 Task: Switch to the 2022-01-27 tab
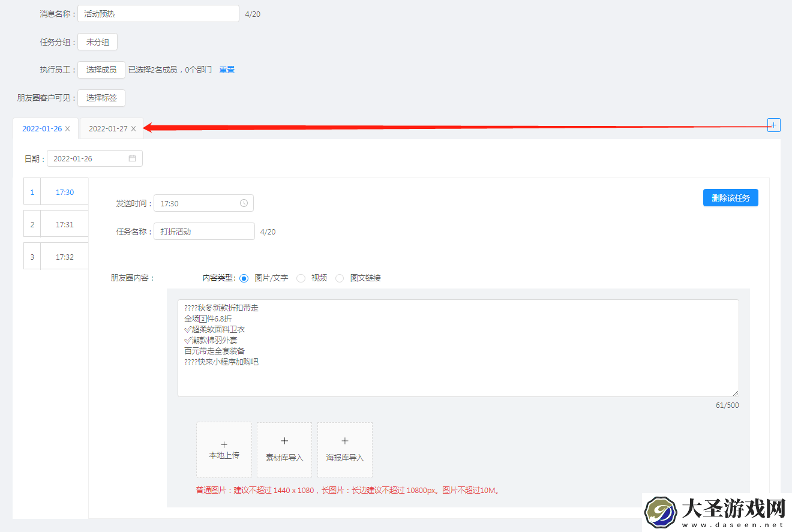[108, 128]
